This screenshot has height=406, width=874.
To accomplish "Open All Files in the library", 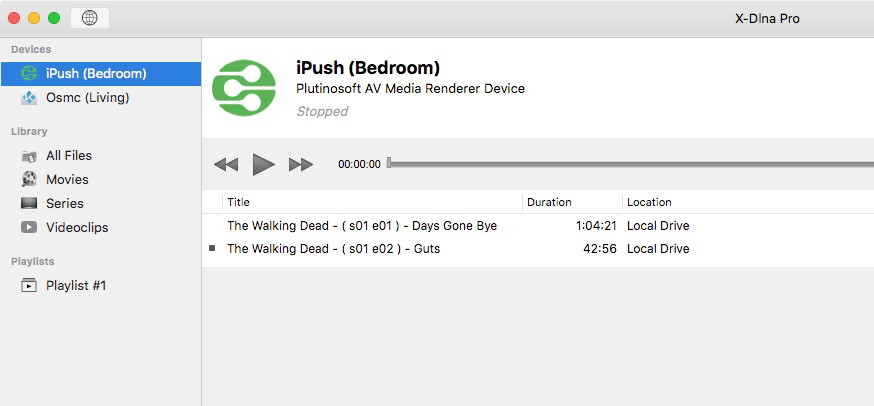I will click(x=69, y=155).
